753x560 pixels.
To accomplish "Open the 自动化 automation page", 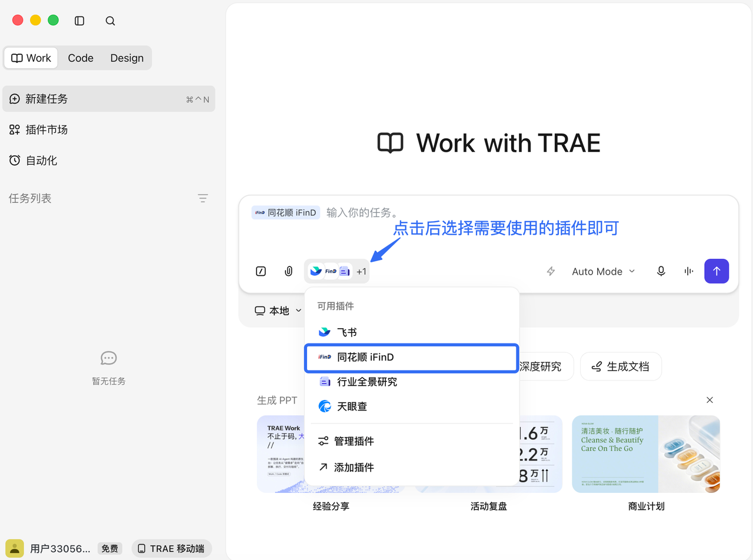I will pyautogui.click(x=33, y=160).
